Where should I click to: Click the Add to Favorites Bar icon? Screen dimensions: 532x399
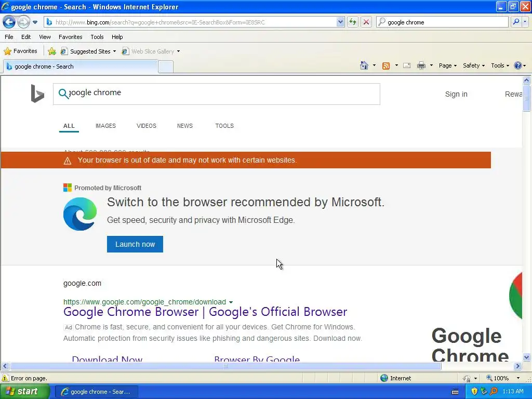click(x=52, y=51)
